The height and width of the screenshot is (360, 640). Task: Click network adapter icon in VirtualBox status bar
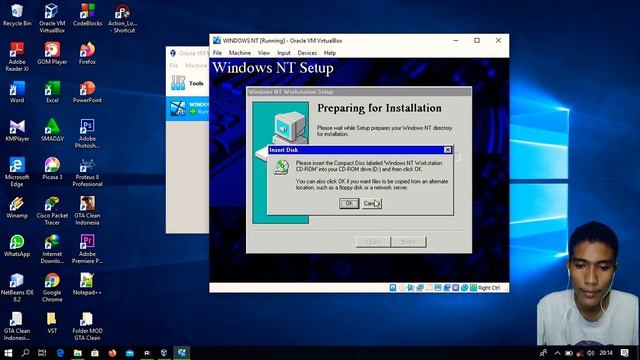click(x=420, y=288)
